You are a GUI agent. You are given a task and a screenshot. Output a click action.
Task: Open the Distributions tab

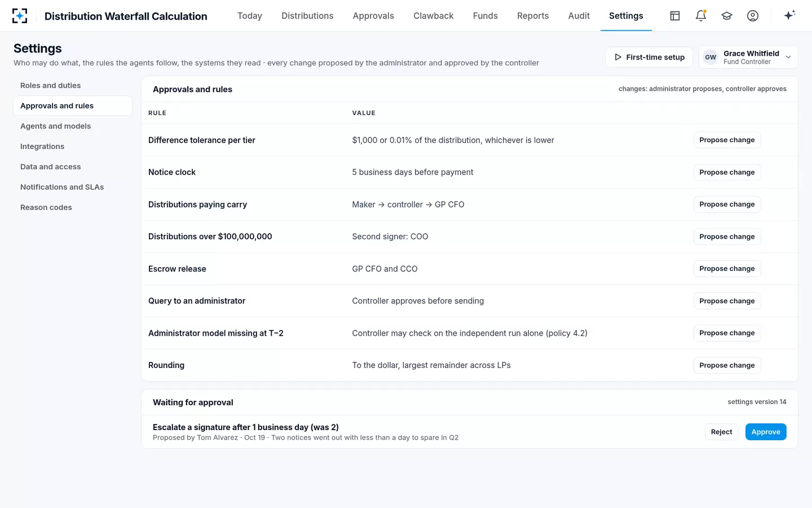click(x=307, y=16)
